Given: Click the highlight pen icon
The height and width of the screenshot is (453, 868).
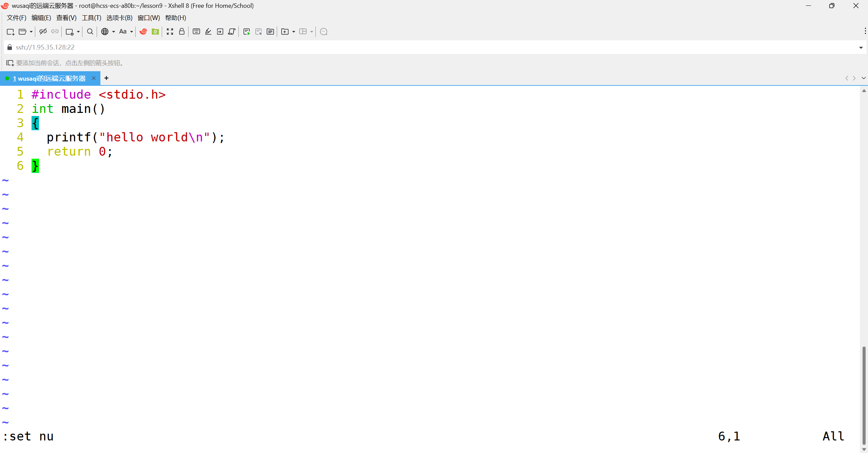Looking at the screenshot, I should (208, 32).
